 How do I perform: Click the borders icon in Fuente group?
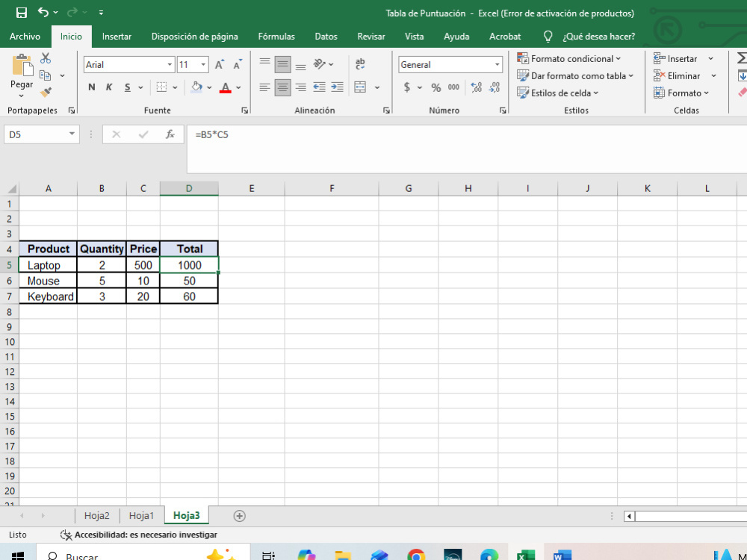tap(161, 87)
